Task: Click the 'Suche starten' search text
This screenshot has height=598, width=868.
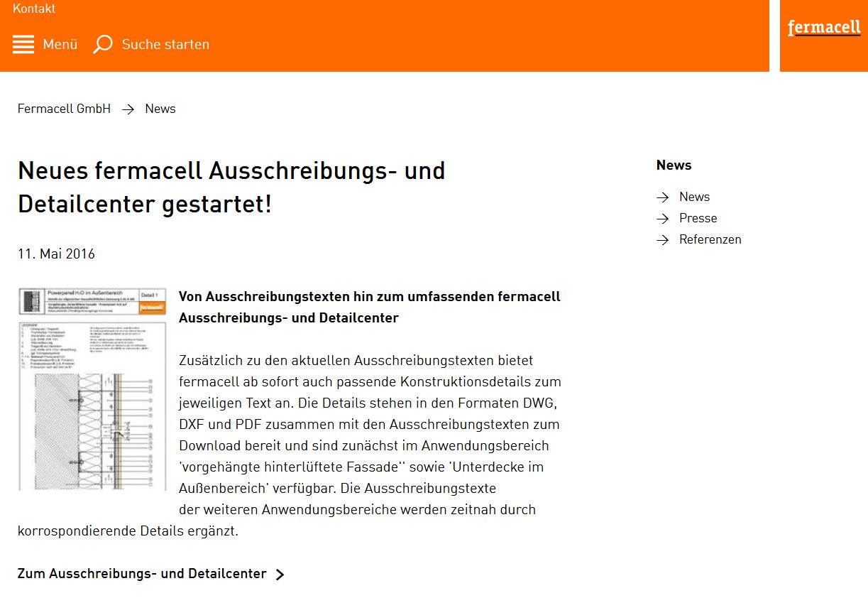Action: (165, 44)
